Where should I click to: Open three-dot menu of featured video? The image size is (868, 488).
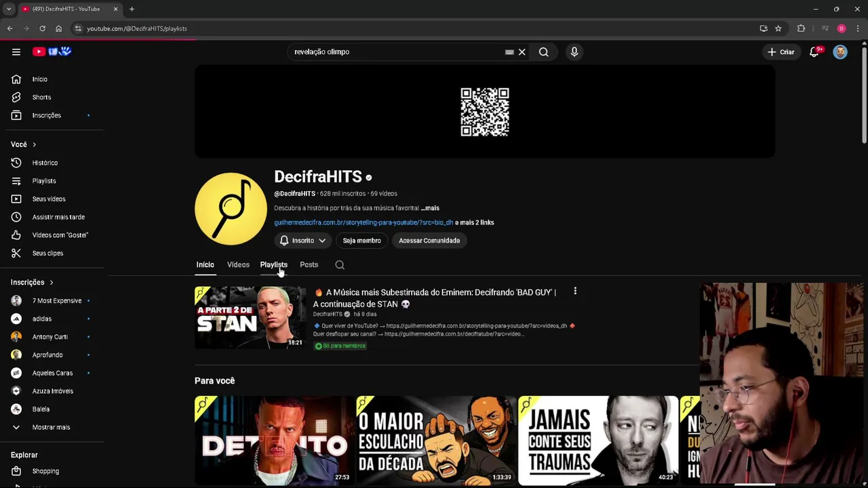point(575,291)
